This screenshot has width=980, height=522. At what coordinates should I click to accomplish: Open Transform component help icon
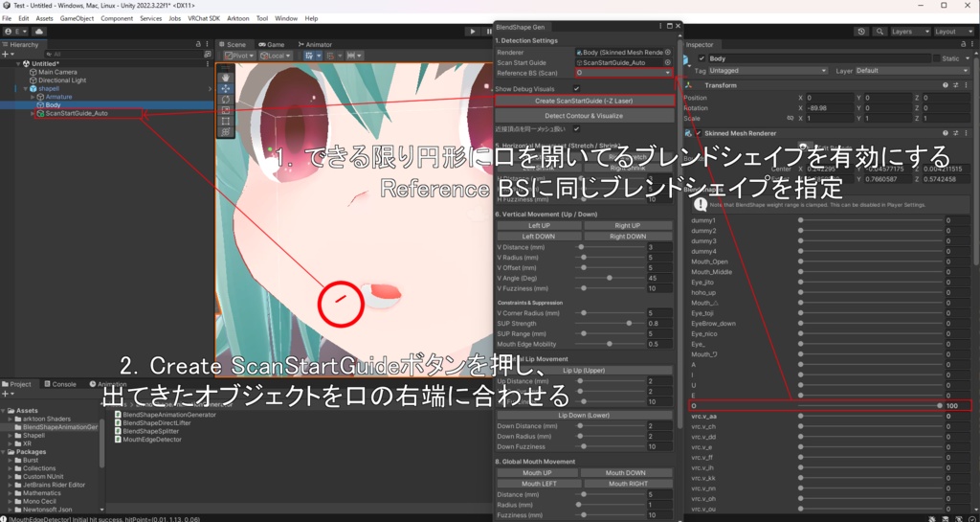pos(946,85)
